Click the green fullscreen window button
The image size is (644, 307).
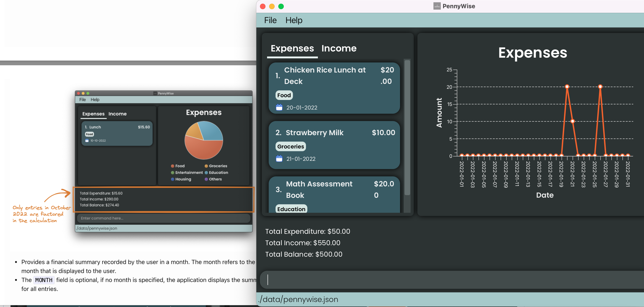click(281, 6)
